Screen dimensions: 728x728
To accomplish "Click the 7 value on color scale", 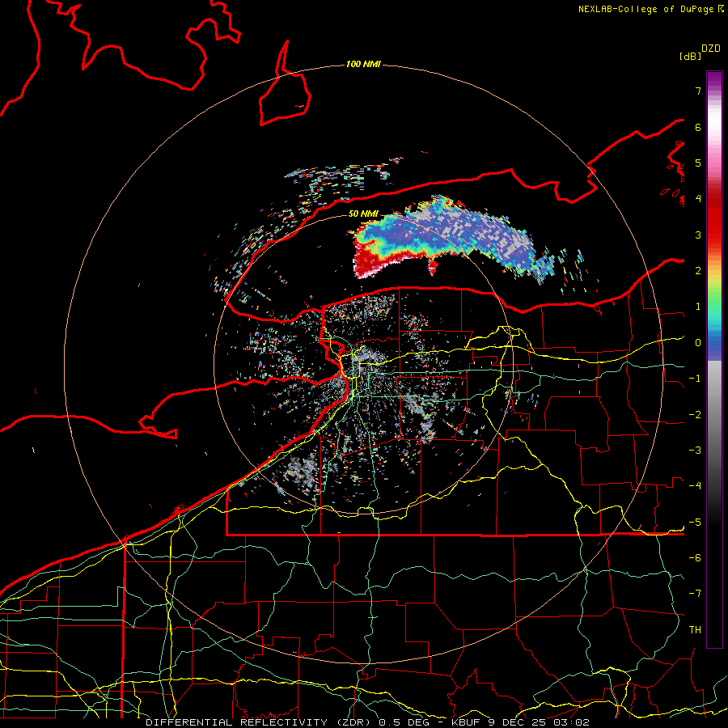I will tap(698, 91).
